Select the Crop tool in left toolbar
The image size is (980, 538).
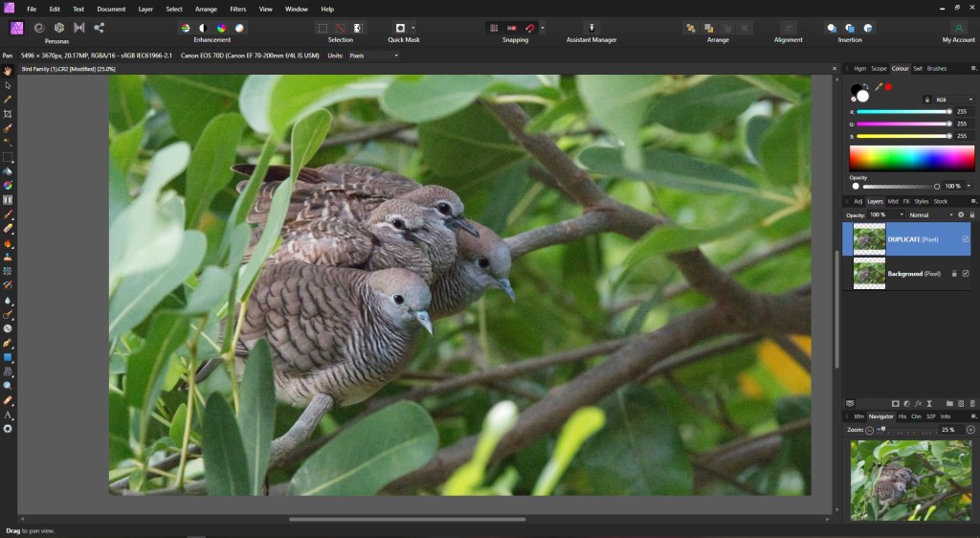8,113
